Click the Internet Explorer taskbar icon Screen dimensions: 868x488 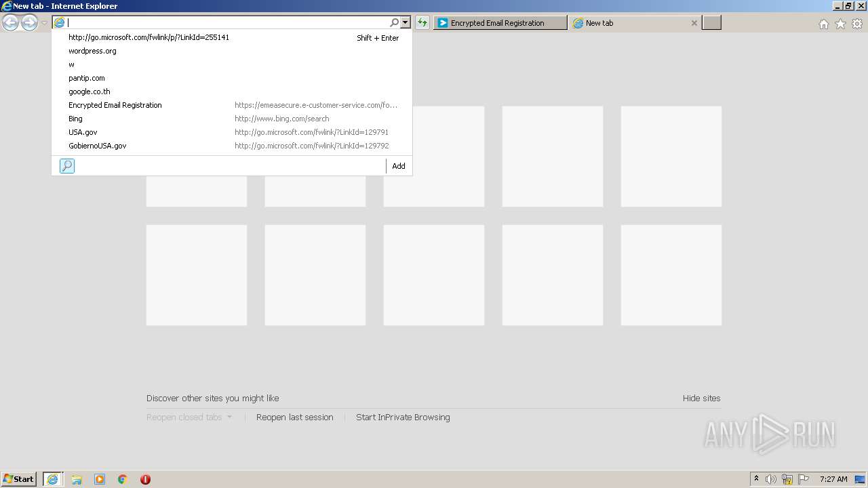pyautogui.click(x=52, y=479)
